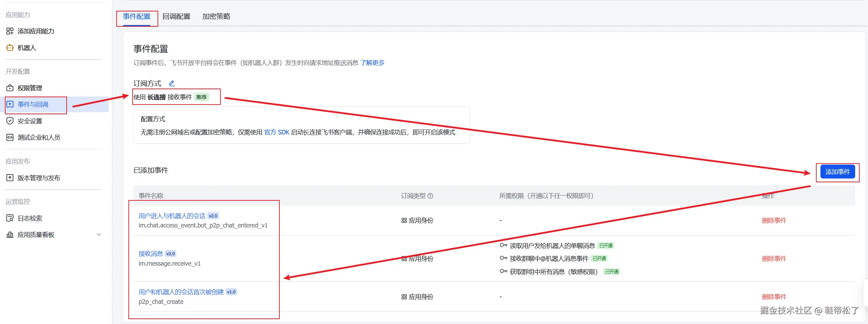Click the help icon beside 订阅类型
Image resolution: width=868 pixels, height=324 pixels.
(430, 196)
